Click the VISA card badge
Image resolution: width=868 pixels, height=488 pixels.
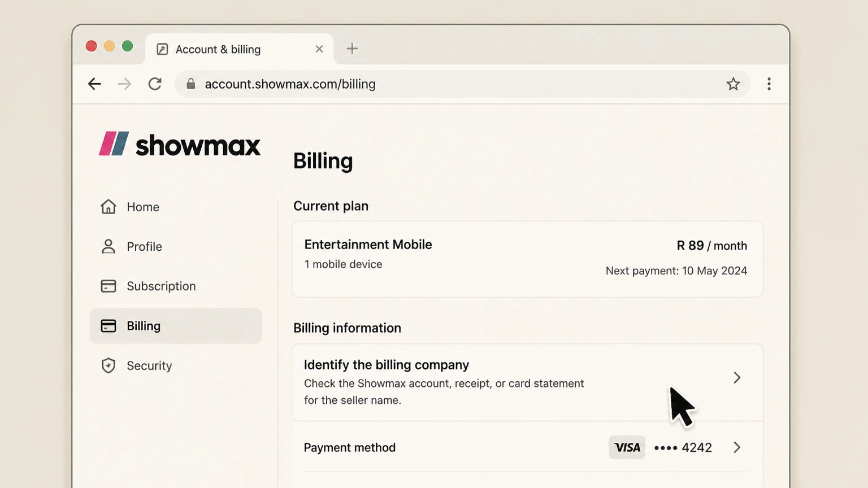pyautogui.click(x=627, y=447)
